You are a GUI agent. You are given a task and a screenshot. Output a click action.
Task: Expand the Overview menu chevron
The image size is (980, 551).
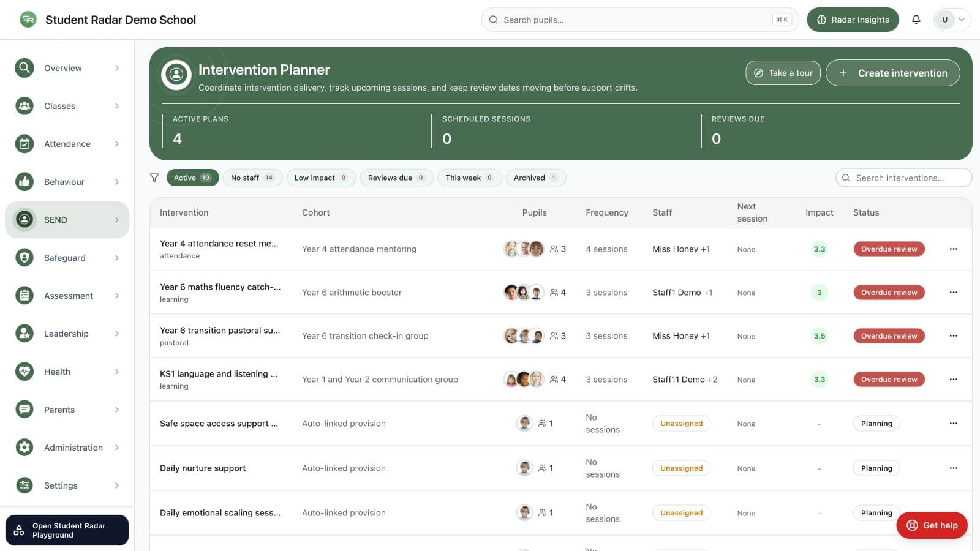click(117, 68)
